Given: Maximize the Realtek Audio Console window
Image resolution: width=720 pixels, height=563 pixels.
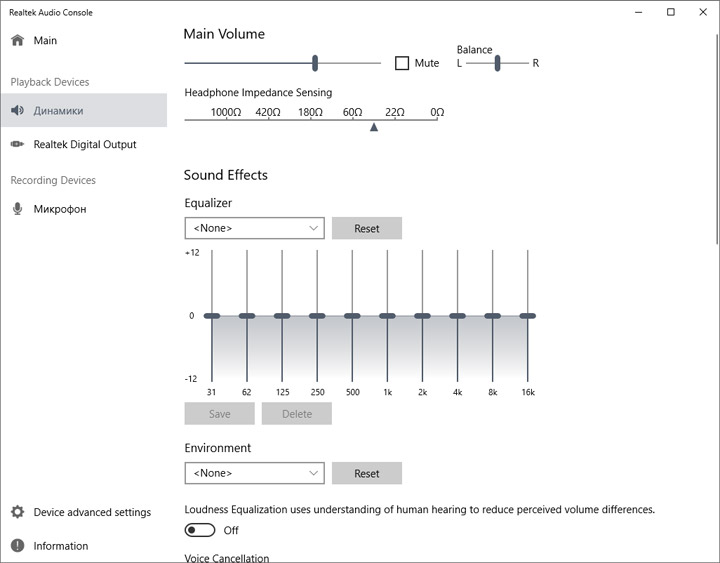Looking at the screenshot, I should coord(671,12).
